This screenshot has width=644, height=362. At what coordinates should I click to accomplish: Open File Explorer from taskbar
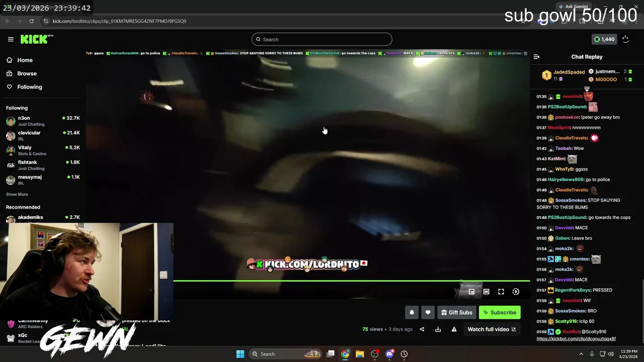[x=360, y=354]
